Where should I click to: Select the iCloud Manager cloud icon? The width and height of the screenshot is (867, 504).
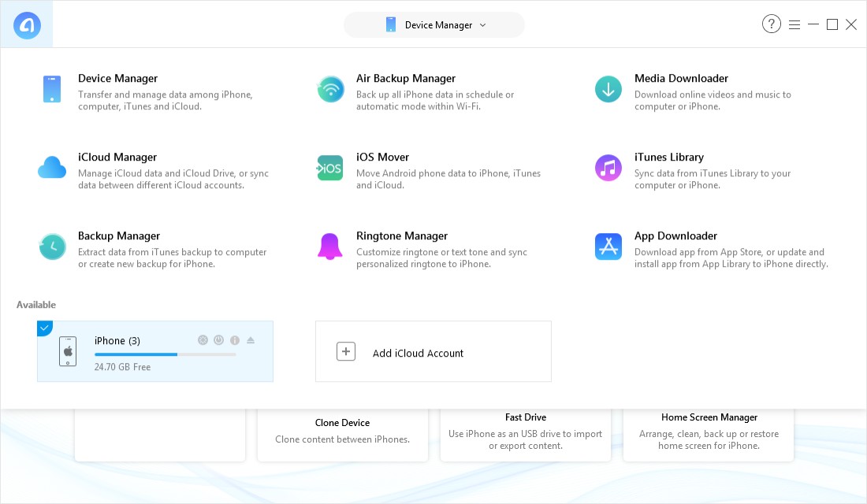52,168
